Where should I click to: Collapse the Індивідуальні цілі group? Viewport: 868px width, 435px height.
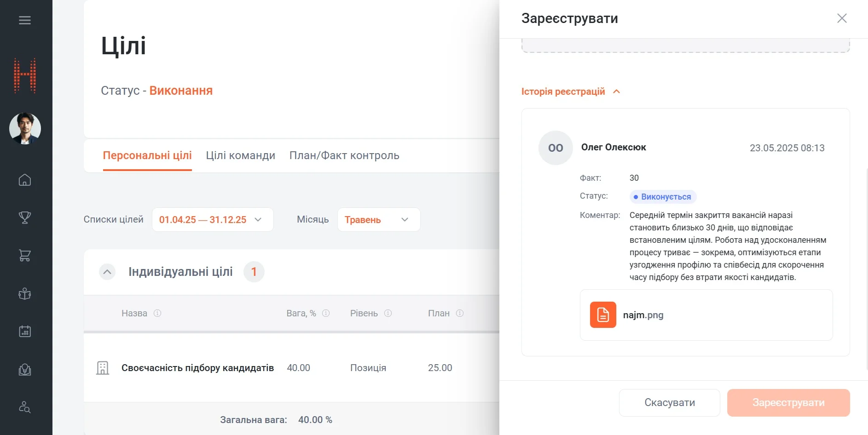[107, 272]
